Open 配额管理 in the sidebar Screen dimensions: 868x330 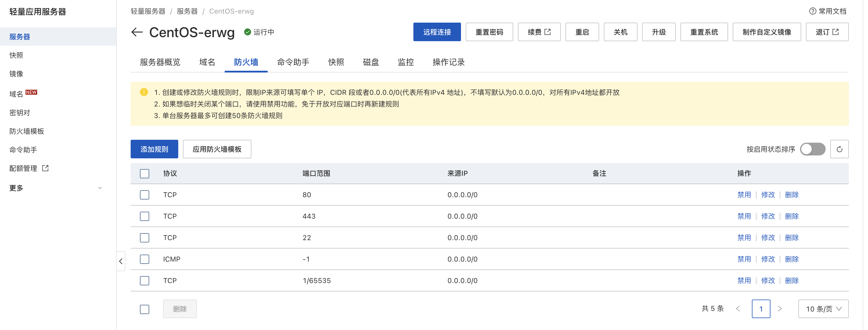[58, 168]
